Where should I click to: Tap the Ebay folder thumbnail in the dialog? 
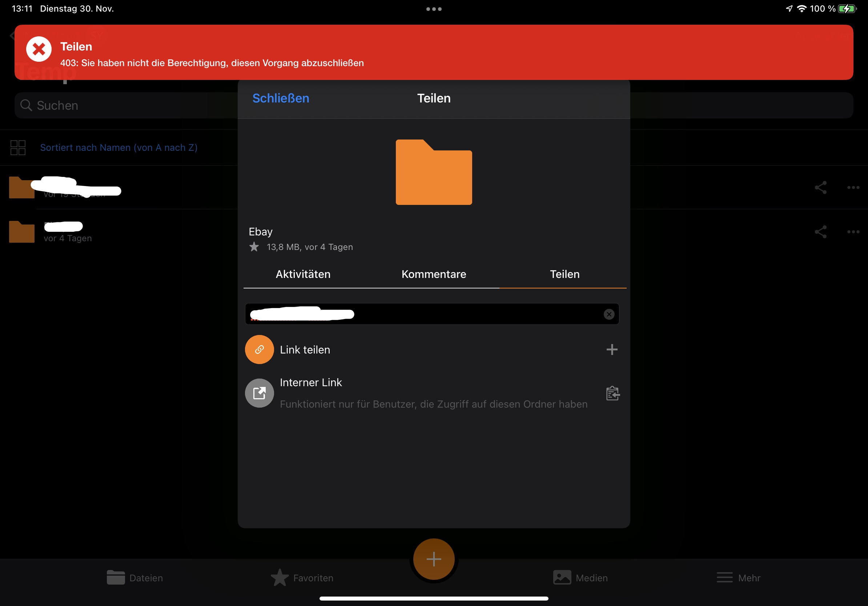(x=434, y=172)
